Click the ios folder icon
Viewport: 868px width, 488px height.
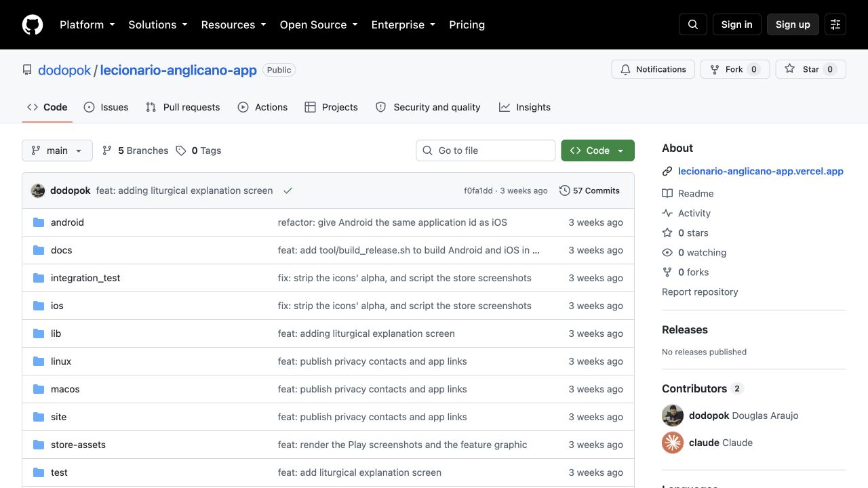coord(39,306)
